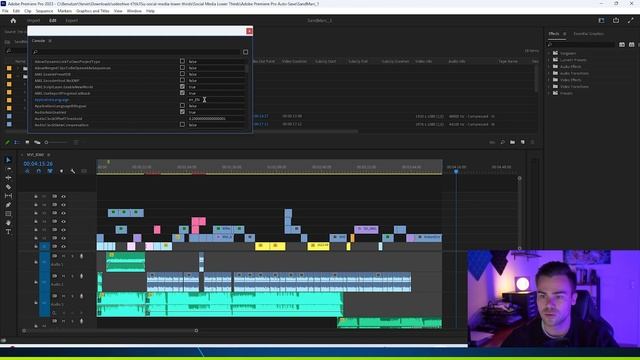Expand Video Transitions folder

pos(549,87)
